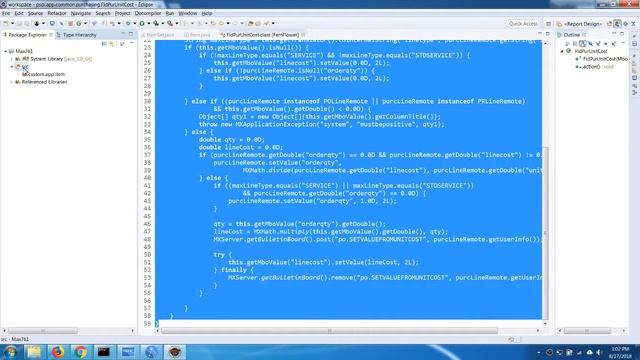The height and width of the screenshot is (360, 640).
Task: Open Firefox from the taskbar
Action: tap(58, 352)
